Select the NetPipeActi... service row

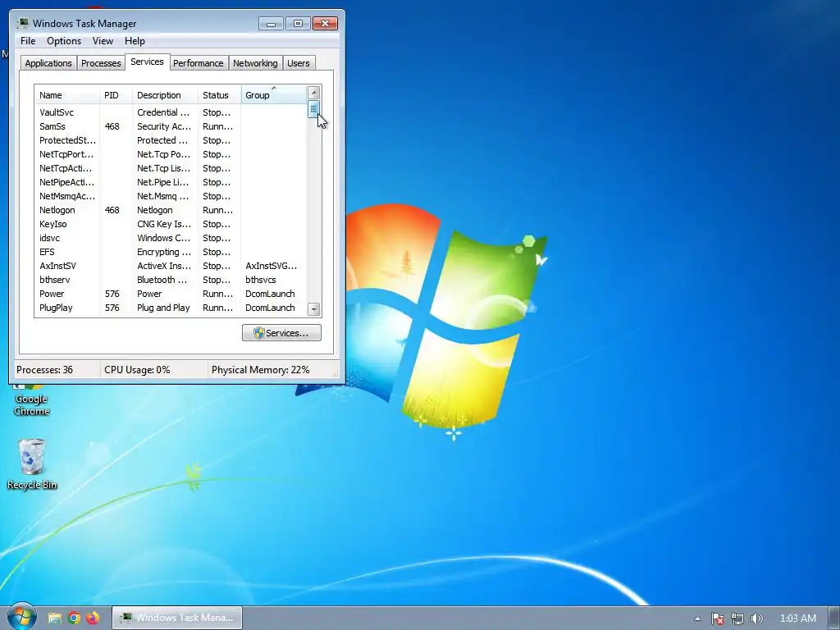coord(171,181)
